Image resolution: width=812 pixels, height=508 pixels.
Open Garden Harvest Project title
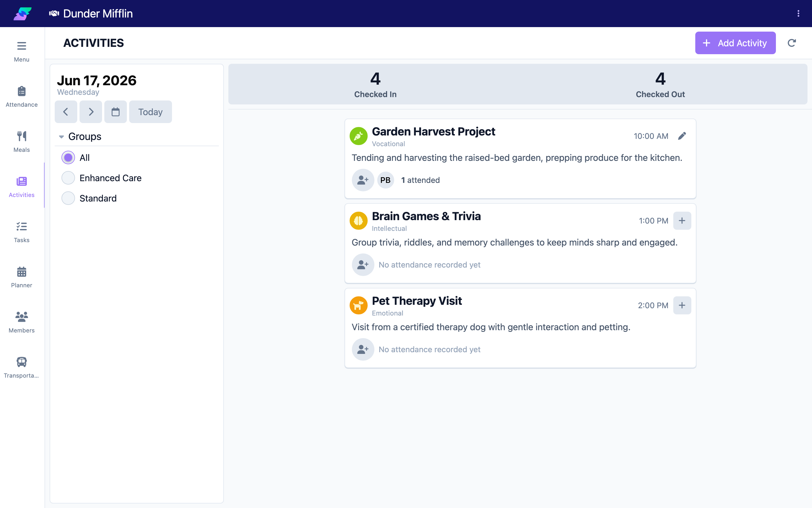pyautogui.click(x=434, y=132)
